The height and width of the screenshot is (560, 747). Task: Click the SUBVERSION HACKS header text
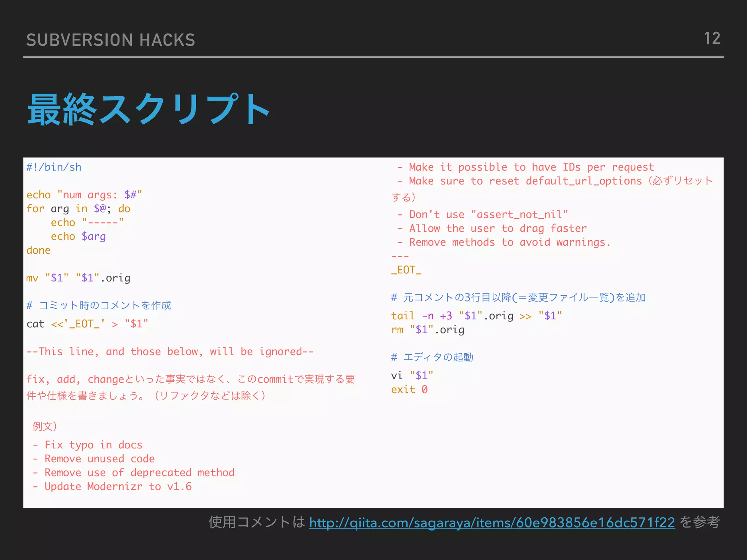(111, 40)
